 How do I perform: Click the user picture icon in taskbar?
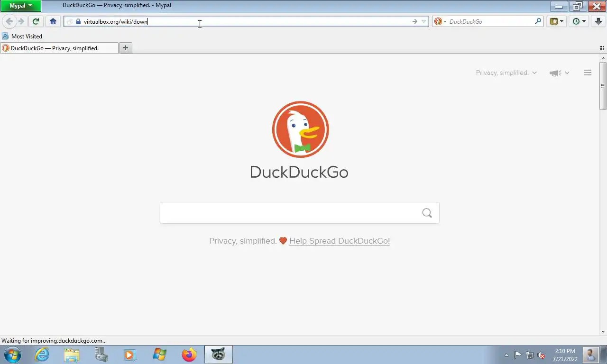[590, 355]
